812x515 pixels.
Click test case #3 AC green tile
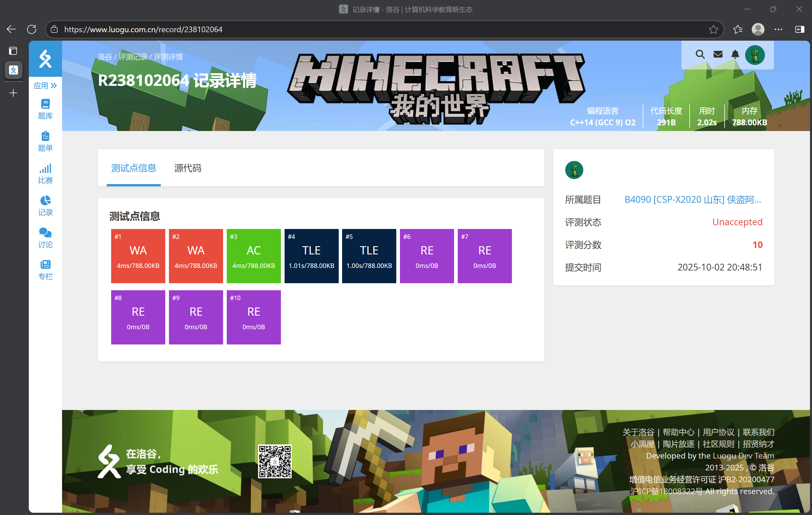coord(253,256)
